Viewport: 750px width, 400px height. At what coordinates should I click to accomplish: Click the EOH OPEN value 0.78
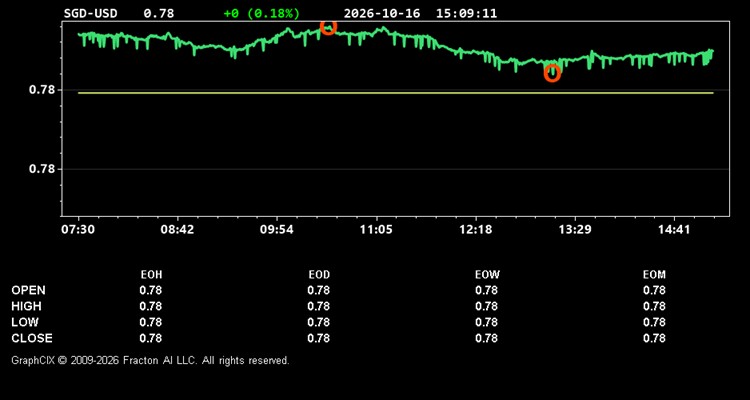click(151, 290)
